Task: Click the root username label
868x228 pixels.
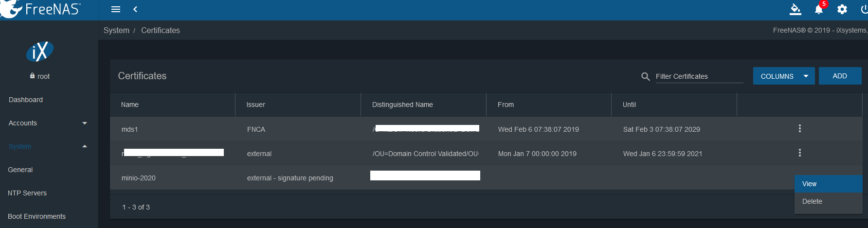Action: pyautogui.click(x=44, y=76)
